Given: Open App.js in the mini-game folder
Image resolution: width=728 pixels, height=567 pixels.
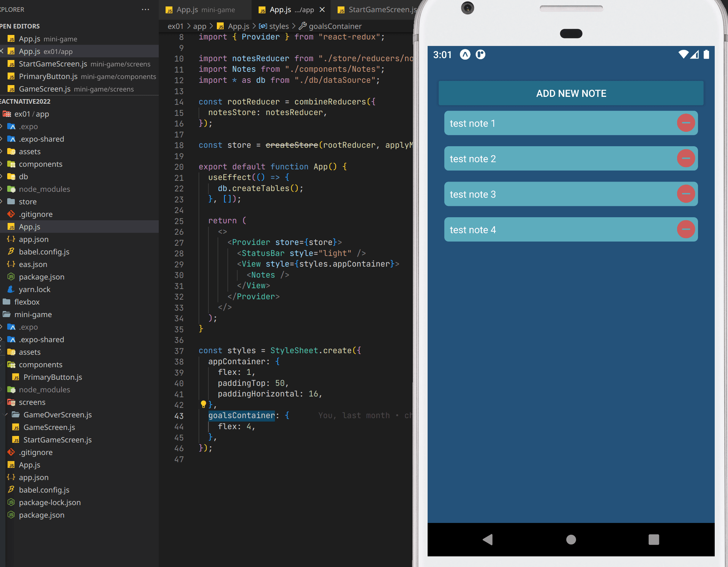Looking at the screenshot, I should coord(79,465).
